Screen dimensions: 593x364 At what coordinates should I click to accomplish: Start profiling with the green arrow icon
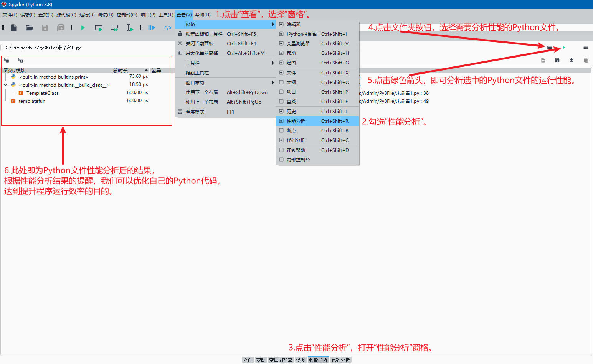click(x=563, y=48)
